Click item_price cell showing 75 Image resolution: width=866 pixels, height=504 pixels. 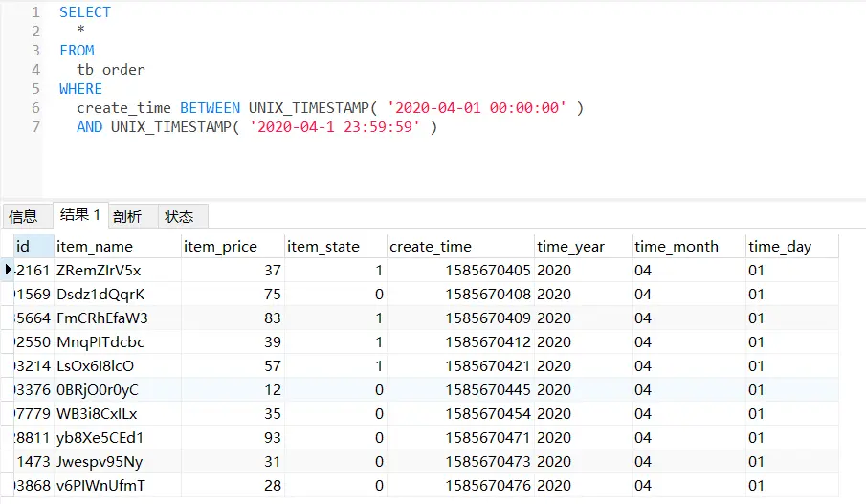233,295
